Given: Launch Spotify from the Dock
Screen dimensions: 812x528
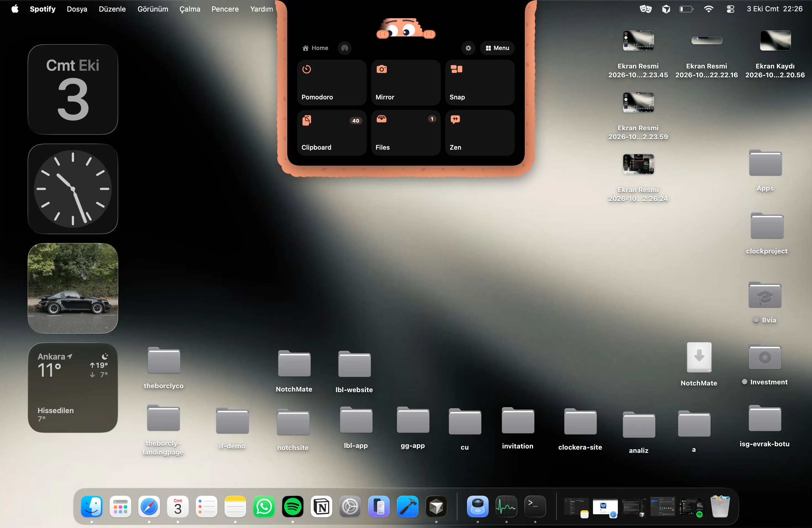Looking at the screenshot, I should (292, 506).
